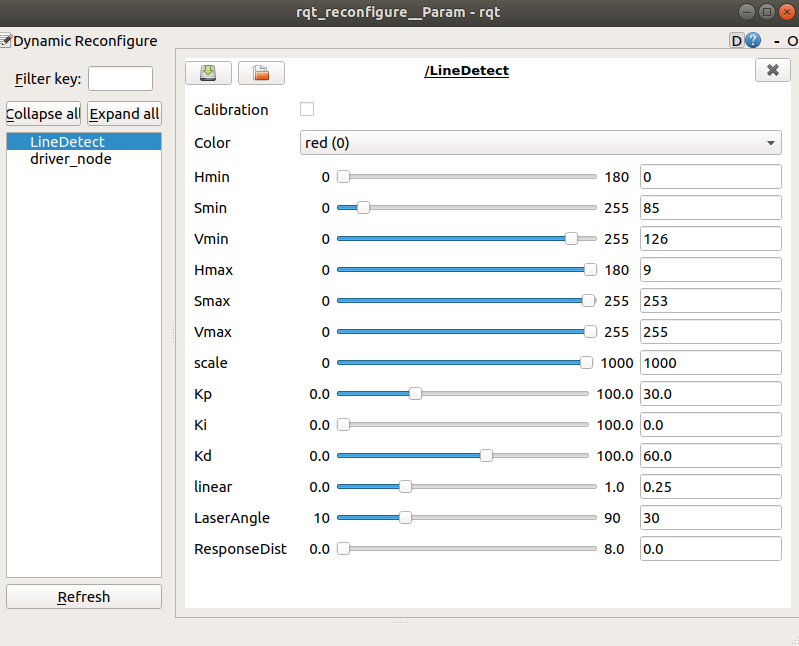Minimize the rqt window

[x=747, y=12]
